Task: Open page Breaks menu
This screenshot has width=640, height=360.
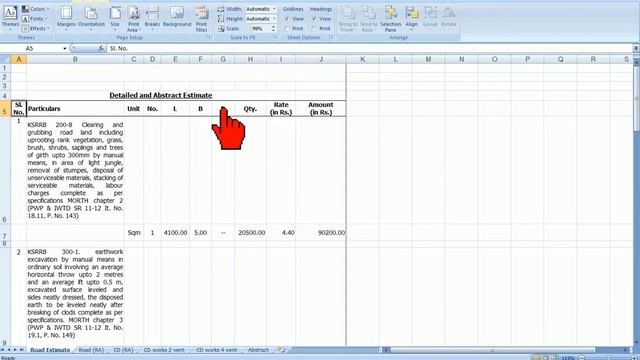Action: pyautogui.click(x=152, y=19)
